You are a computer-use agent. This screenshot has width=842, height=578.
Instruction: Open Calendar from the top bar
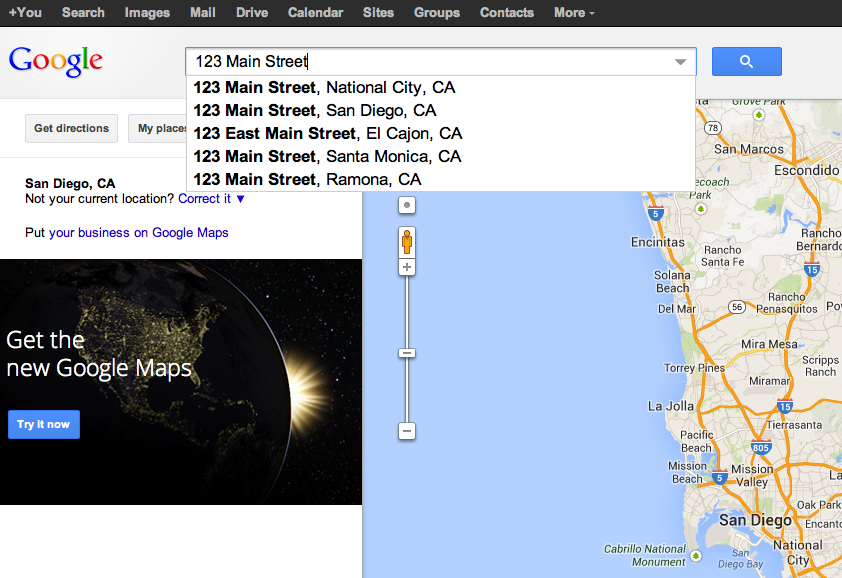pos(315,12)
